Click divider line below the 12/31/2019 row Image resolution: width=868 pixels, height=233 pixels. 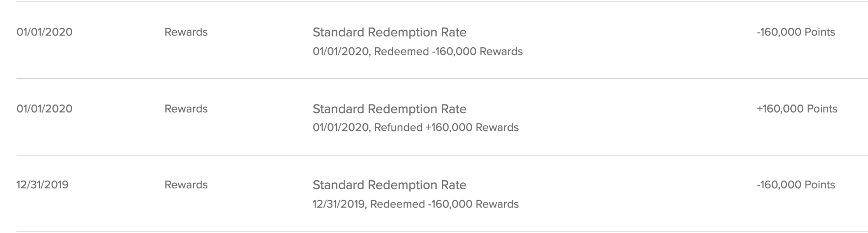click(x=434, y=231)
